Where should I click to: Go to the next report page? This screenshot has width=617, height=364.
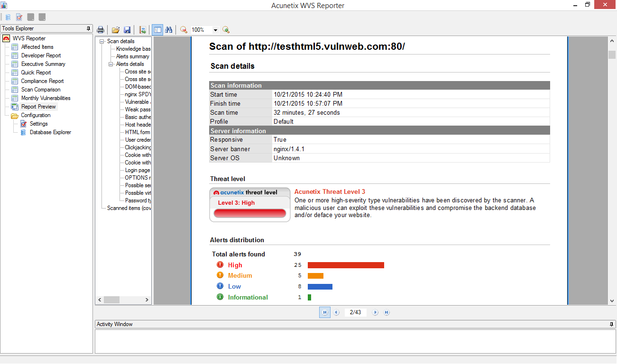click(x=375, y=312)
